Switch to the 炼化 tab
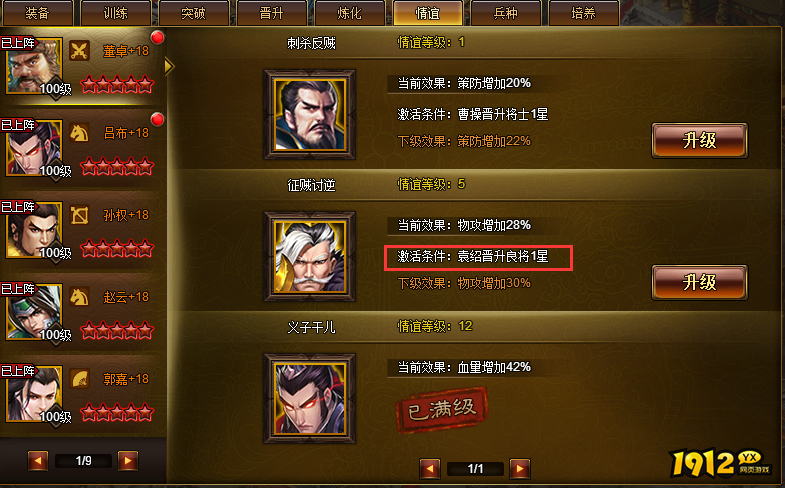This screenshot has width=785, height=488. [349, 13]
